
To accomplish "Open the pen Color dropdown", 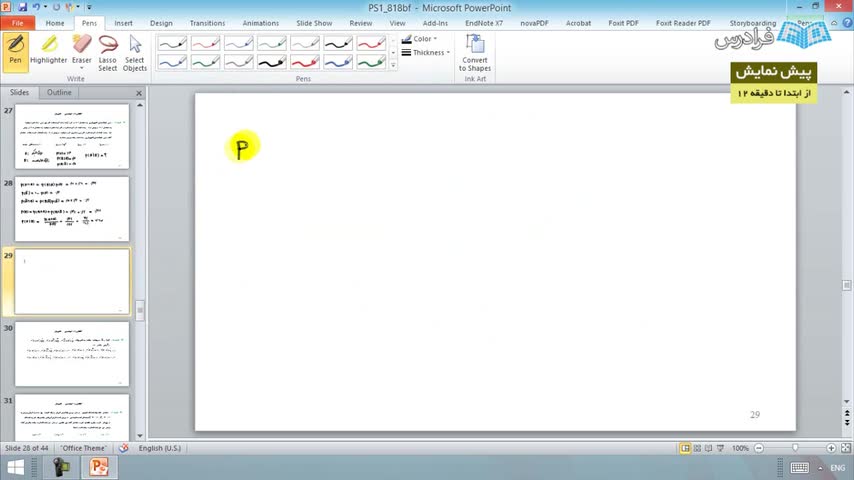I will pyautogui.click(x=419, y=39).
